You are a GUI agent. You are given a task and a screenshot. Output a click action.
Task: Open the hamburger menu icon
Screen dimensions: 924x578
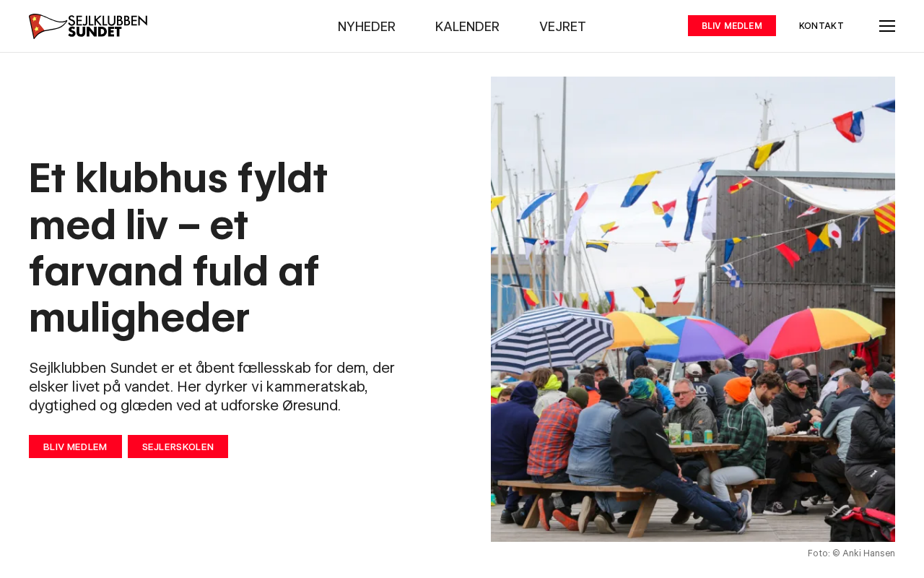pos(887,26)
